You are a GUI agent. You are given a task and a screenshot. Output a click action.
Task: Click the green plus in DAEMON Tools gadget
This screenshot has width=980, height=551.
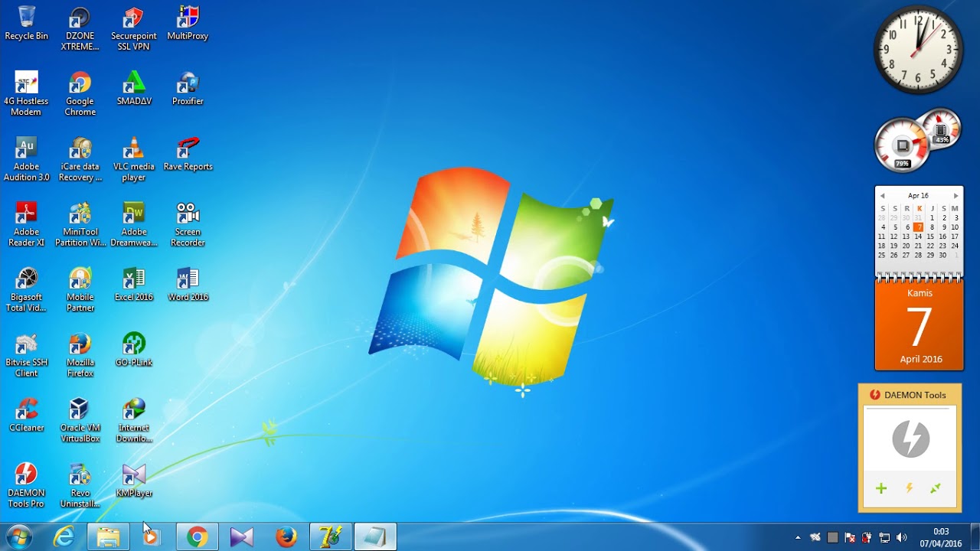click(x=881, y=488)
